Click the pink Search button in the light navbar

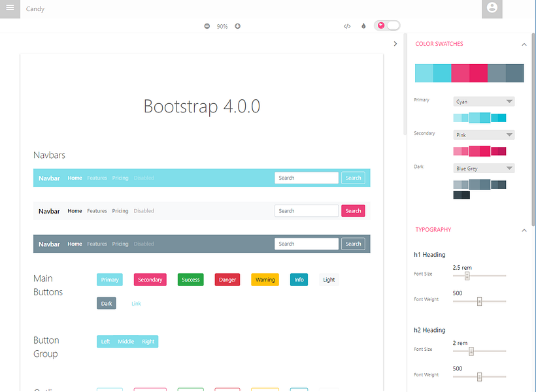point(353,211)
